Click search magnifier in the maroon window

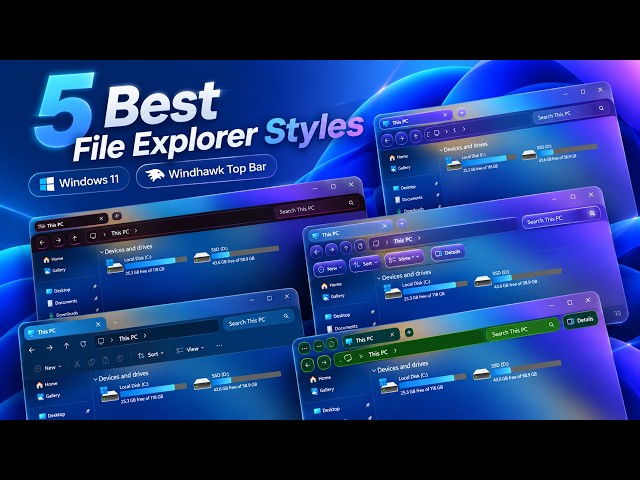[x=351, y=203]
